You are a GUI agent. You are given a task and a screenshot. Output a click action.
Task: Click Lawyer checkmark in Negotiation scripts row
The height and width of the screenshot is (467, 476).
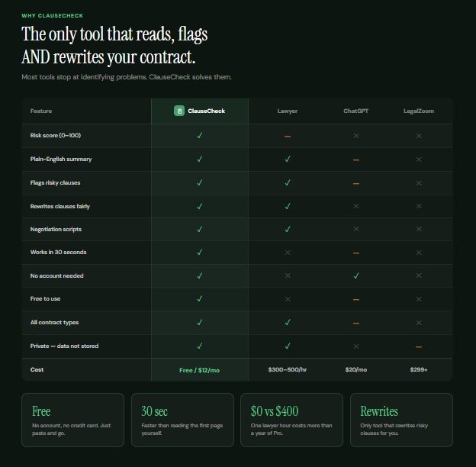pyautogui.click(x=287, y=229)
